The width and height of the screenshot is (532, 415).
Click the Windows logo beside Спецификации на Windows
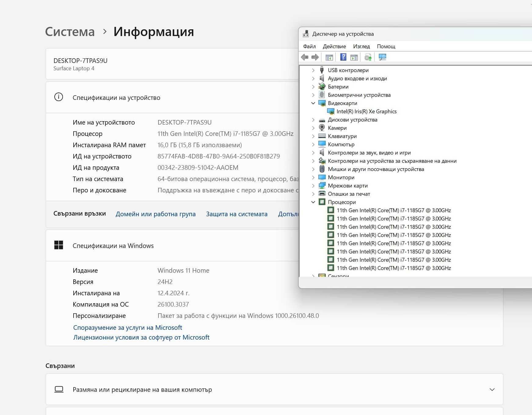(x=59, y=245)
